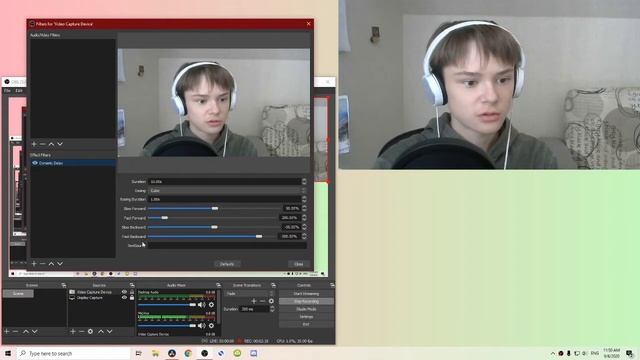Click Defaults button in filters dialog
This screenshot has width=640, height=360.
[227, 264]
